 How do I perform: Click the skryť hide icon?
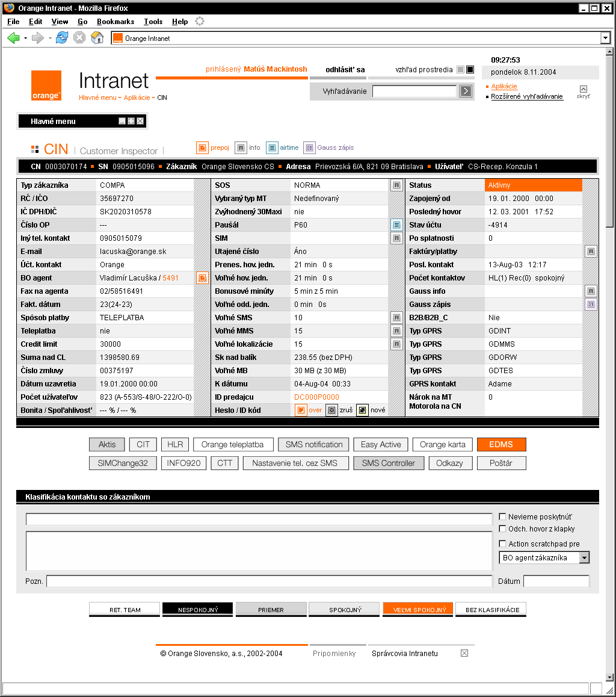point(583,89)
